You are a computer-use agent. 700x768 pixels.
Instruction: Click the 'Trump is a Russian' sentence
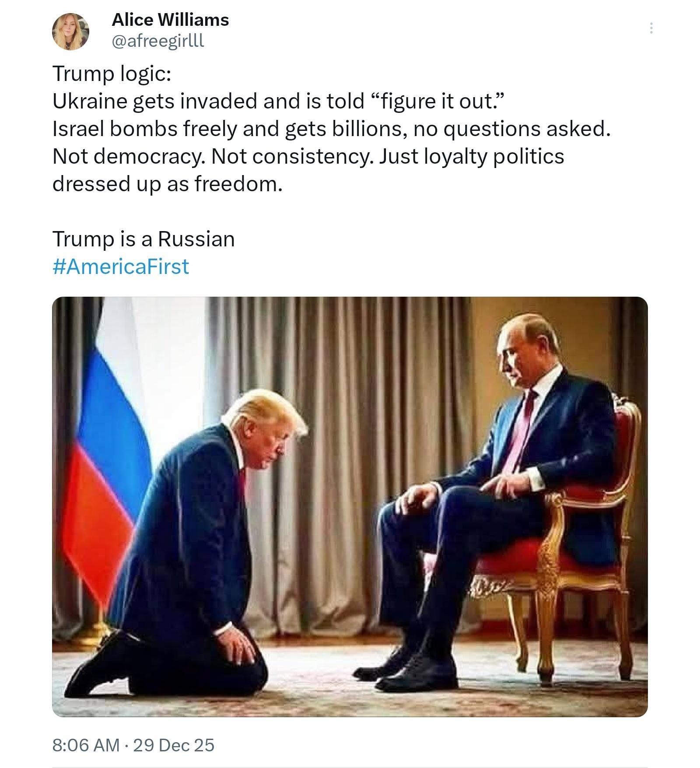click(143, 239)
